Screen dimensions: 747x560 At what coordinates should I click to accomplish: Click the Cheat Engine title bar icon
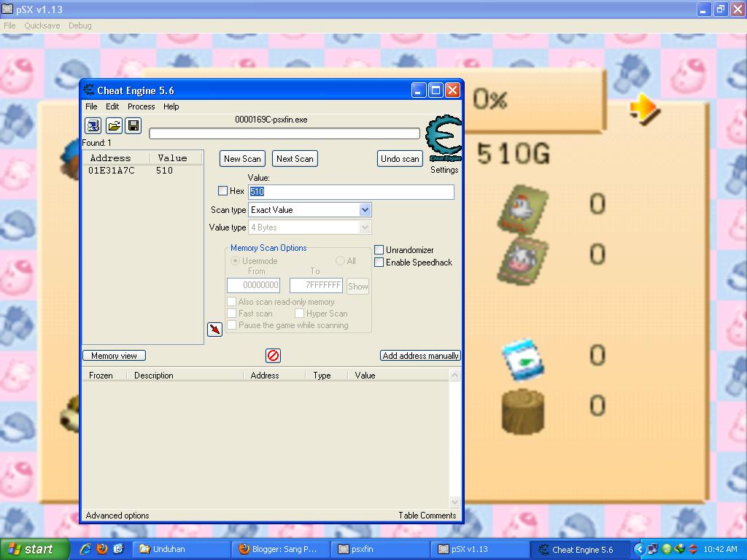pyautogui.click(x=88, y=90)
